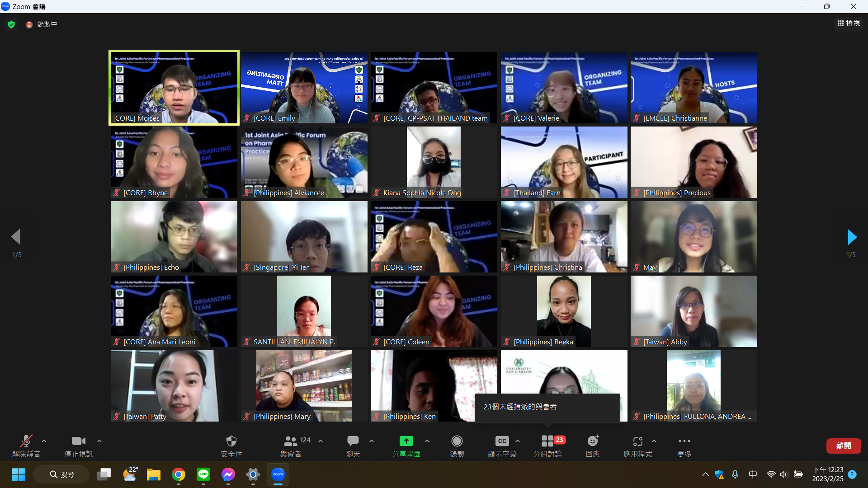Image resolution: width=868 pixels, height=488 pixels.
Task: Go to next gallery page arrow
Action: click(x=851, y=237)
